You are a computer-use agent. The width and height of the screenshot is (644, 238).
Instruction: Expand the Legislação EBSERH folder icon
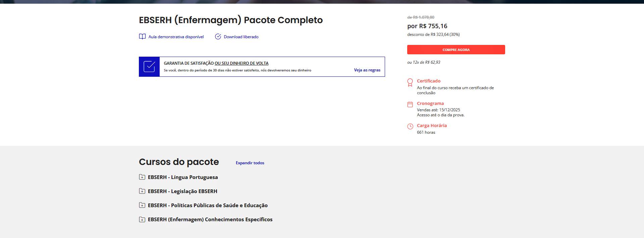pyautogui.click(x=142, y=191)
